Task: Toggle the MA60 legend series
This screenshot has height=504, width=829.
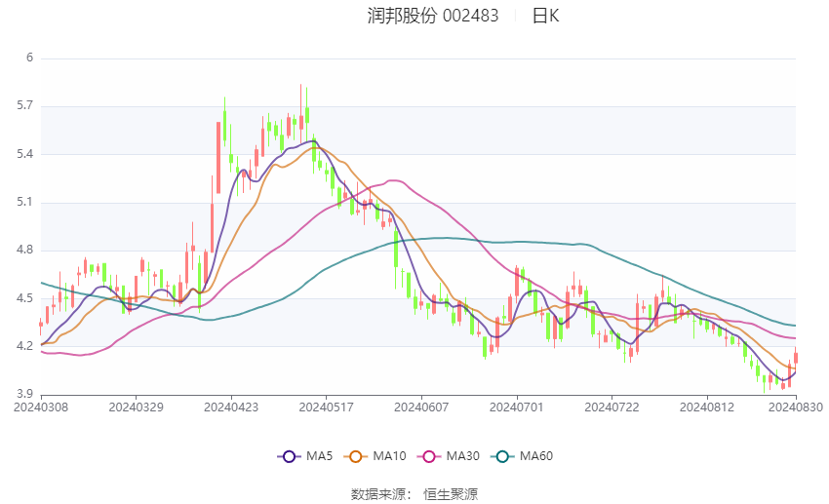Action: tap(522, 456)
